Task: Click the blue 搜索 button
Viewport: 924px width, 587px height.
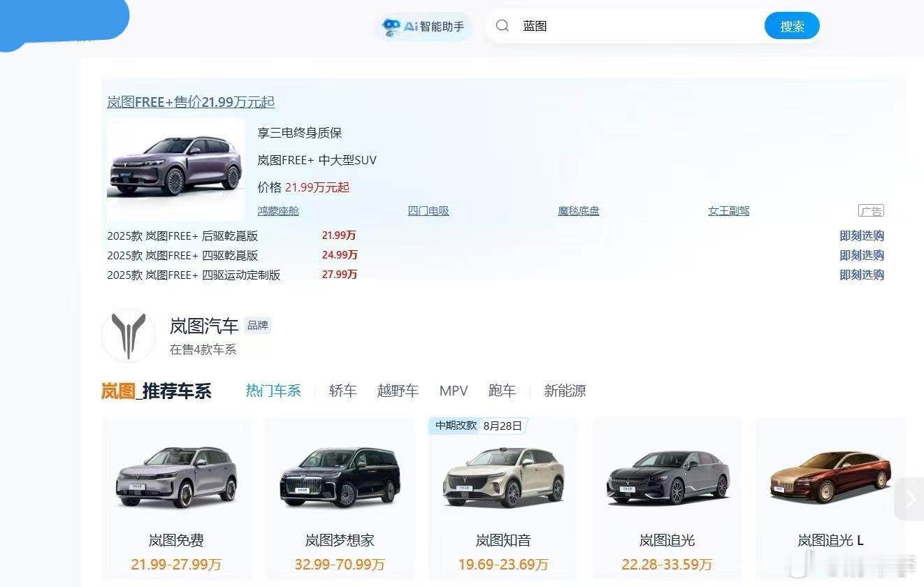Action: (x=792, y=26)
